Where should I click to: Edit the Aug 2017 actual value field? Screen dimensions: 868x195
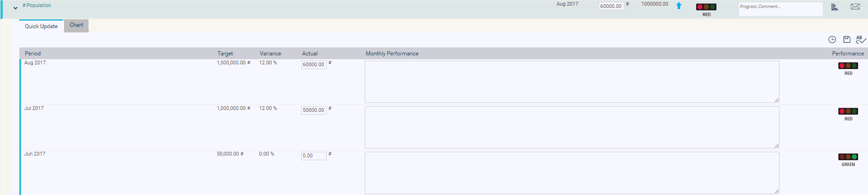[314, 65]
